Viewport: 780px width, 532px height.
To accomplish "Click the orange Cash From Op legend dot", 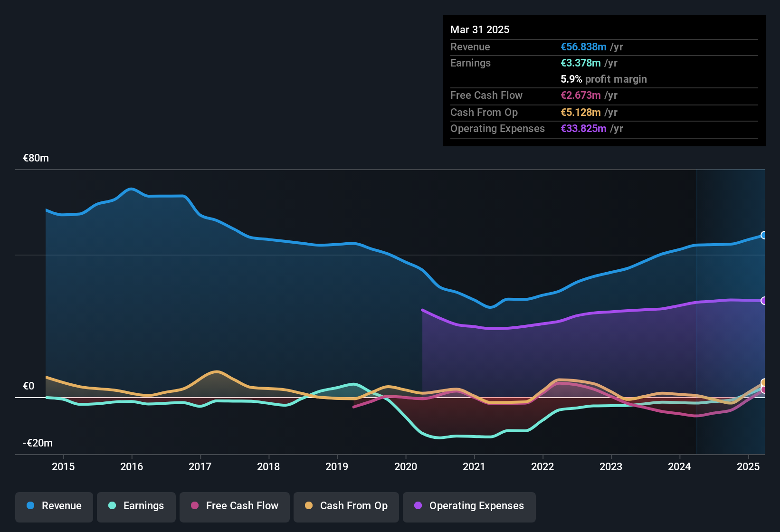I will 309,505.
